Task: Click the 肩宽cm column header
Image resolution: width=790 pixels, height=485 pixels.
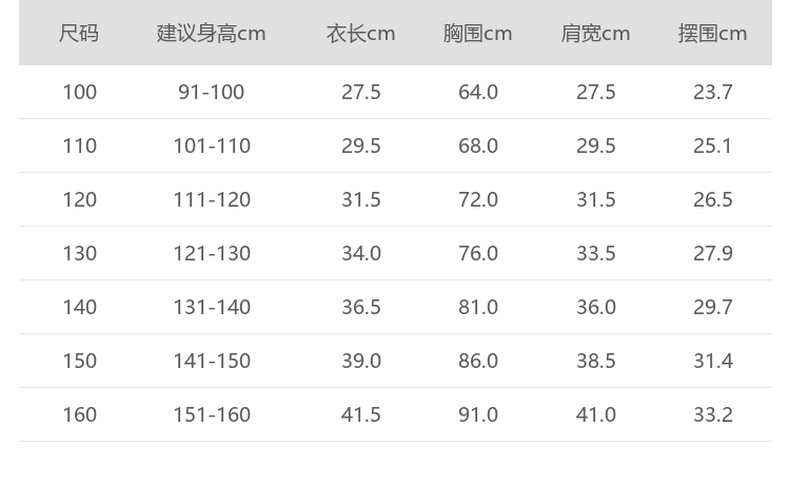Action: [x=596, y=33]
